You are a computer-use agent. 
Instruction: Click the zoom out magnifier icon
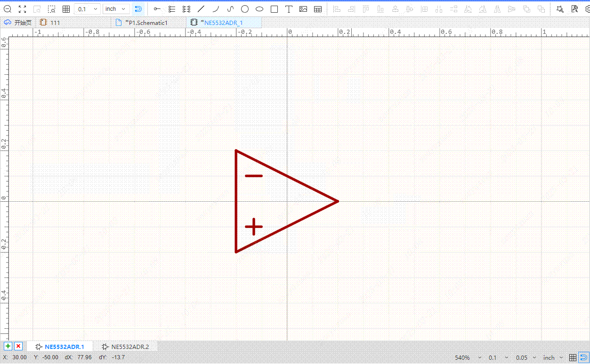tap(8, 9)
